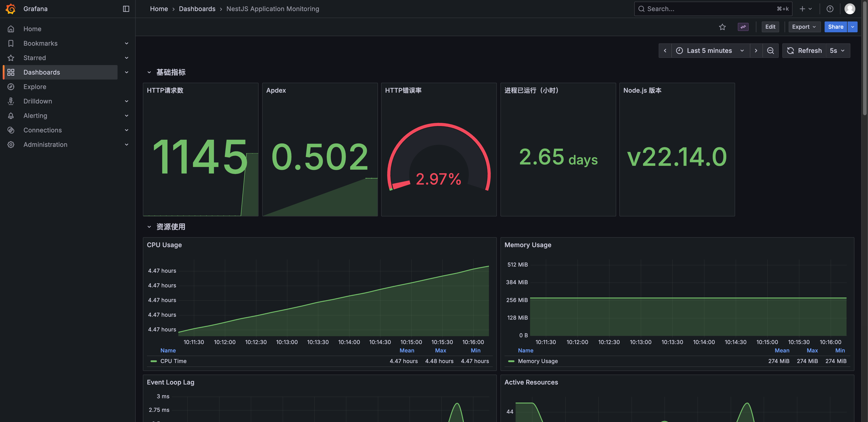Go to Alerting in the sidebar

pos(35,115)
